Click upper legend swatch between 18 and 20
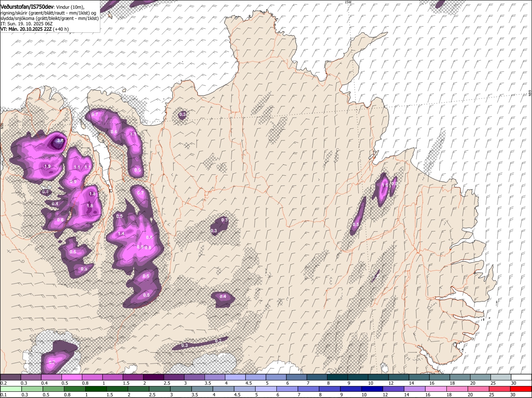 pos(460,377)
